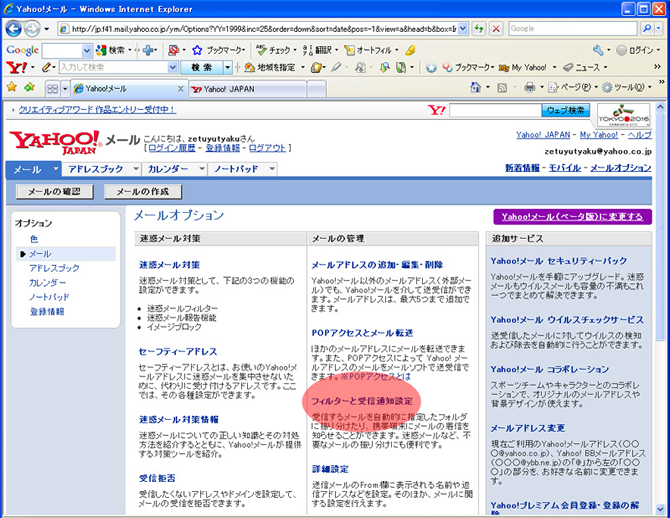Close the Yahoo!メール browser tab
Image resolution: width=670 pixels, height=518 pixels.
tap(180, 88)
